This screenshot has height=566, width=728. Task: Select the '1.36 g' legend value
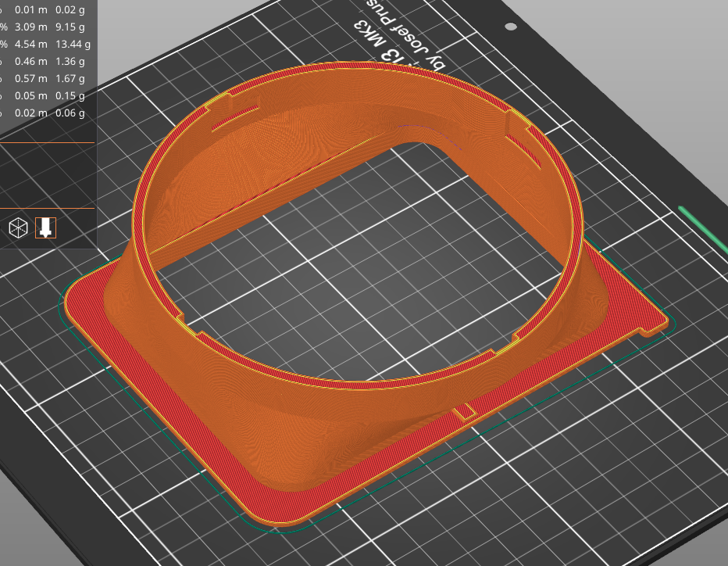[70, 61]
